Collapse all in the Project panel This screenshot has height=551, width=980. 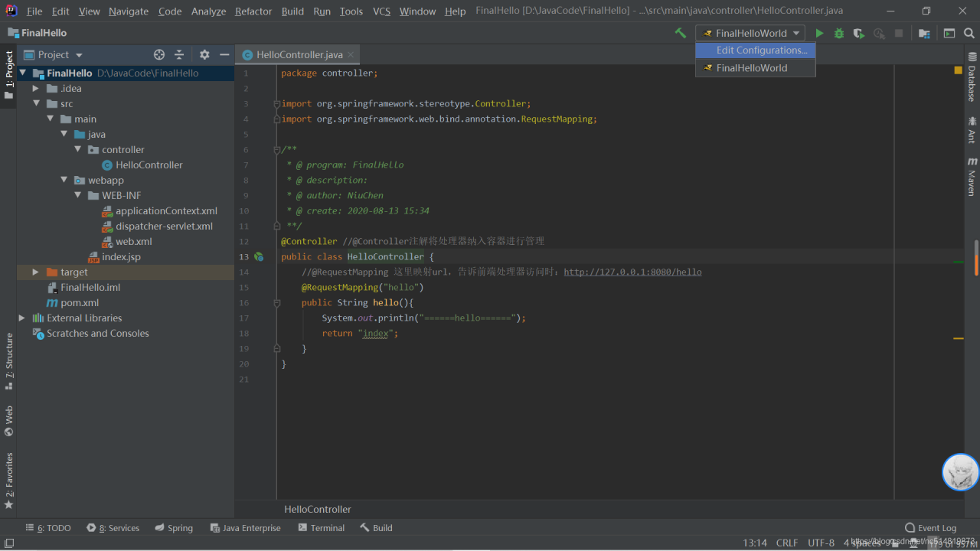coord(179,54)
